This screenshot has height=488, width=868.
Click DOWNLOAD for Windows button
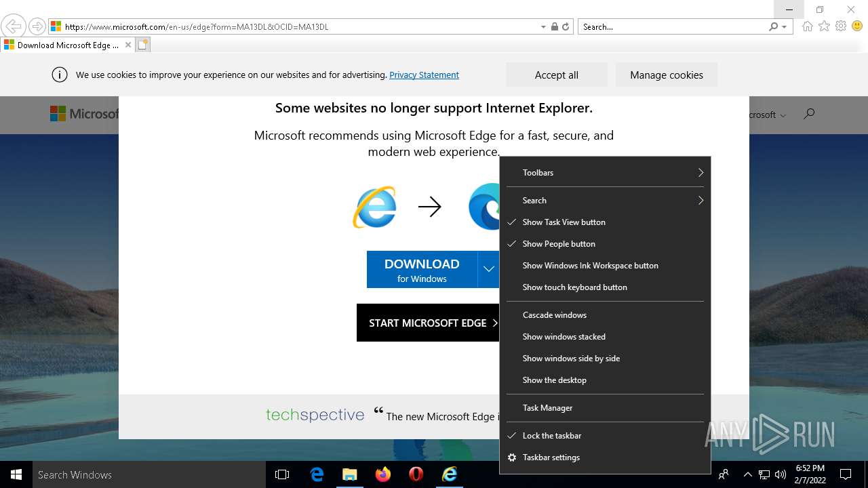click(x=422, y=269)
